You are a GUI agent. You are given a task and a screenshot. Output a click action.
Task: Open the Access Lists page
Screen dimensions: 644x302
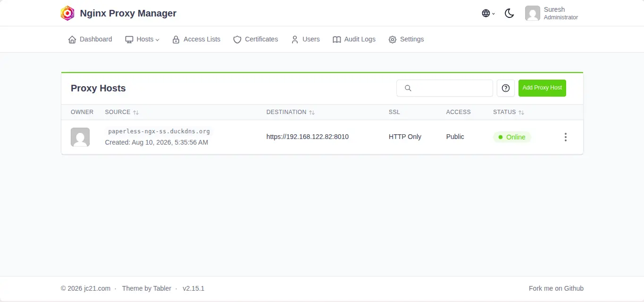196,40
